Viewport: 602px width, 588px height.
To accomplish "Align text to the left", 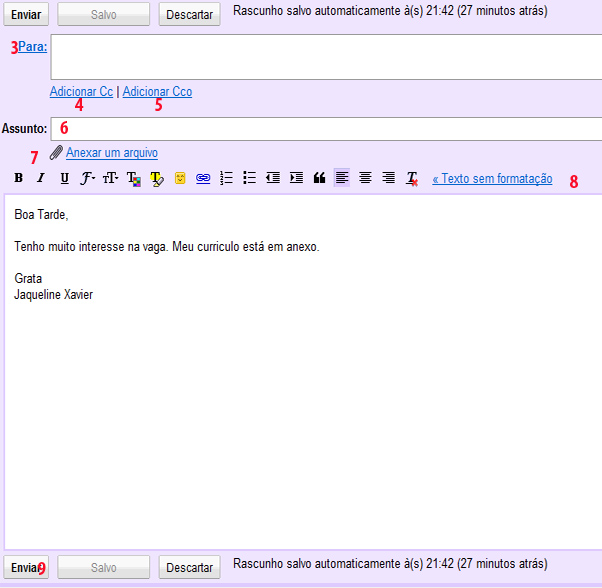I will tap(342, 177).
